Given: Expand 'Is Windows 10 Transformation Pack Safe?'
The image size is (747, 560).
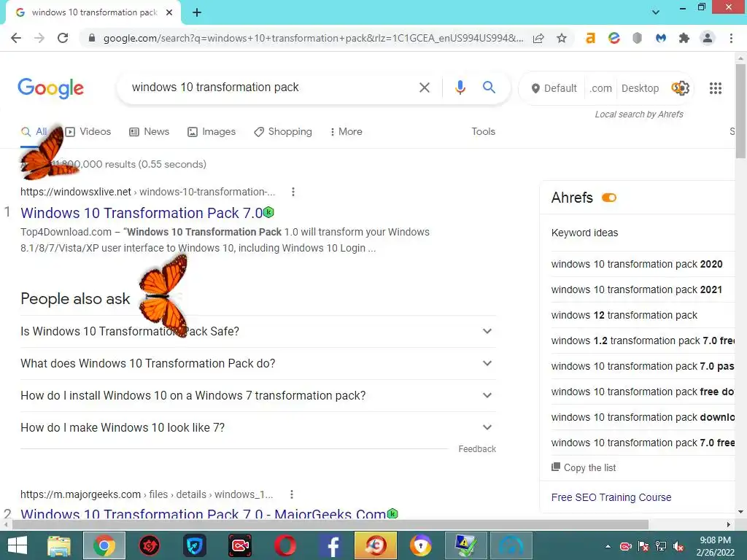Looking at the screenshot, I should click(x=258, y=332).
